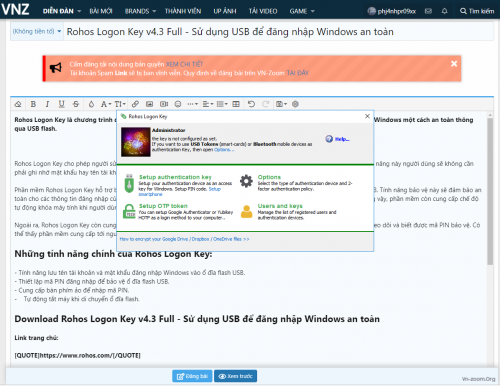This screenshot has height=386, width=500.
Task: Click the insert table icon
Action: [x=236, y=104]
